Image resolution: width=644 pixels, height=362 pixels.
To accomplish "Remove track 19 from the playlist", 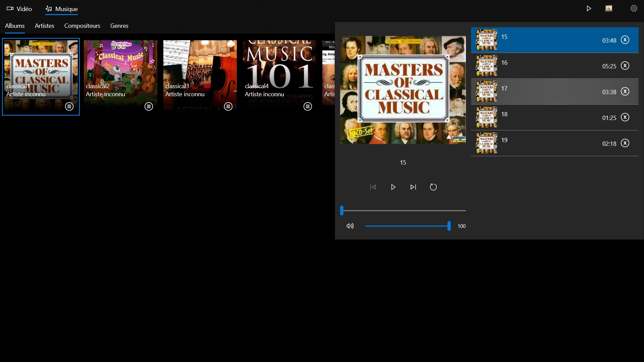I will click(625, 143).
